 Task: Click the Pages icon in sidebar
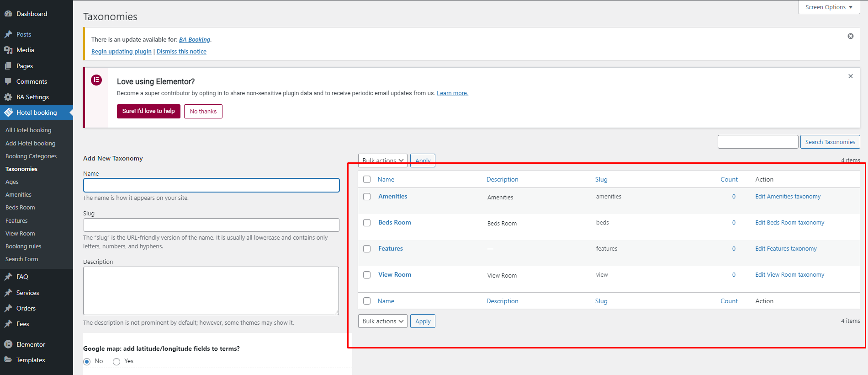(x=8, y=66)
